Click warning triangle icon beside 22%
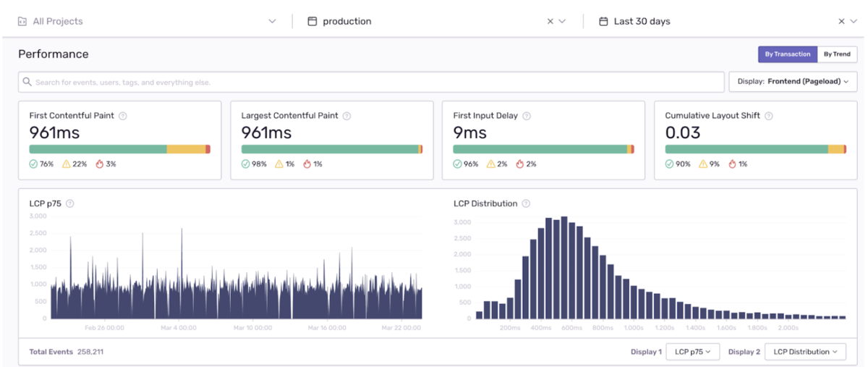Image resolution: width=868 pixels, height=367 pixels. pos(67,164)
